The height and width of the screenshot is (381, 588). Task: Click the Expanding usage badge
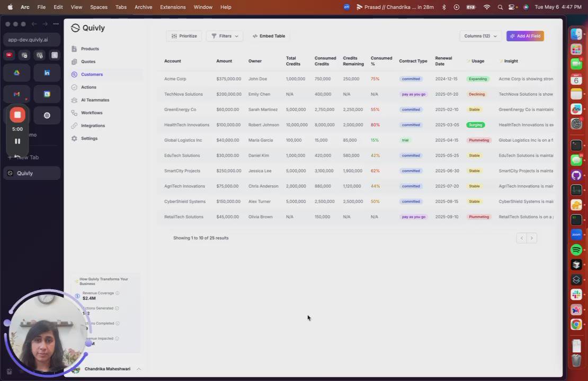478,79
